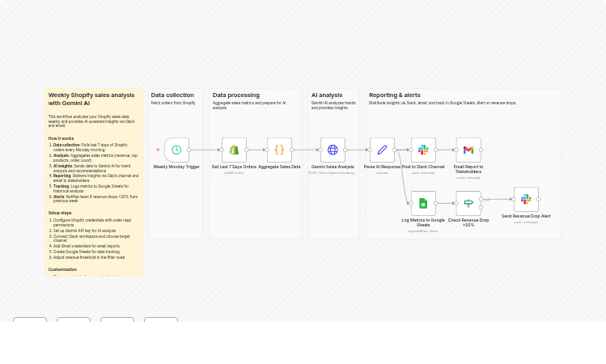This screenshot has height=364, width=606.
Task: Select the Weekly Monday Trigger clock node
Action: pyautogui.click(x=176, y=150)
